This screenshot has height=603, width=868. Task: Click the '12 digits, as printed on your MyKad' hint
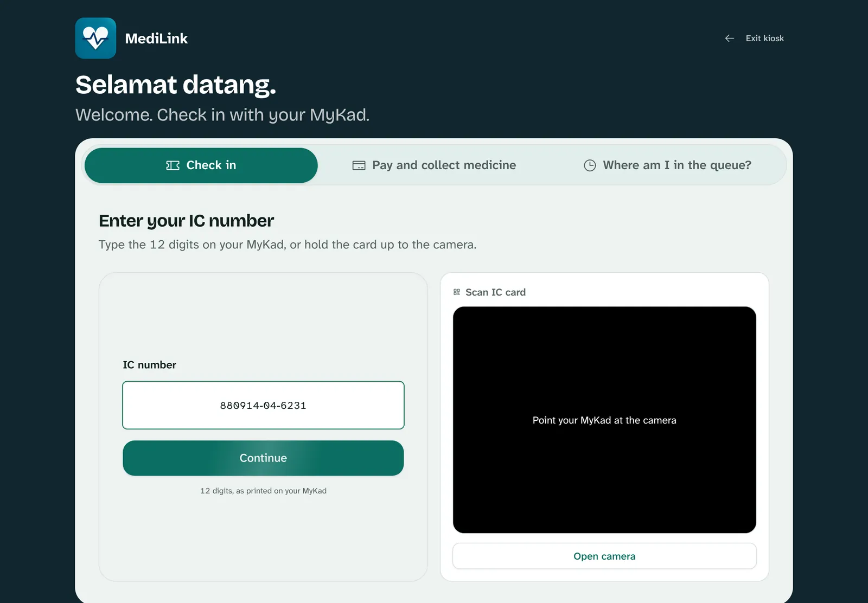[263, 491]
